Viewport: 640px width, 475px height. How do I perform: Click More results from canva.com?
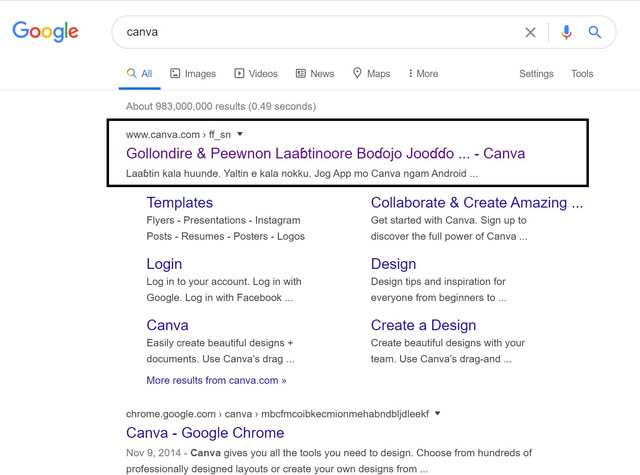point(216,380)
